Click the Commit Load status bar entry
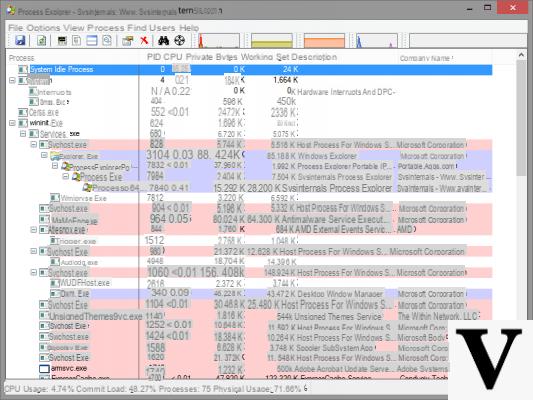 coord(116,389)
